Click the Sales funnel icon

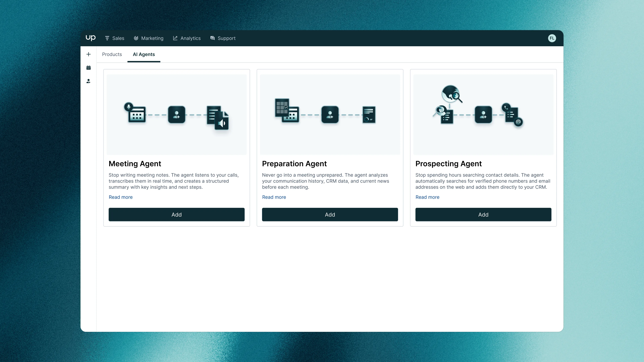[107, 38]
